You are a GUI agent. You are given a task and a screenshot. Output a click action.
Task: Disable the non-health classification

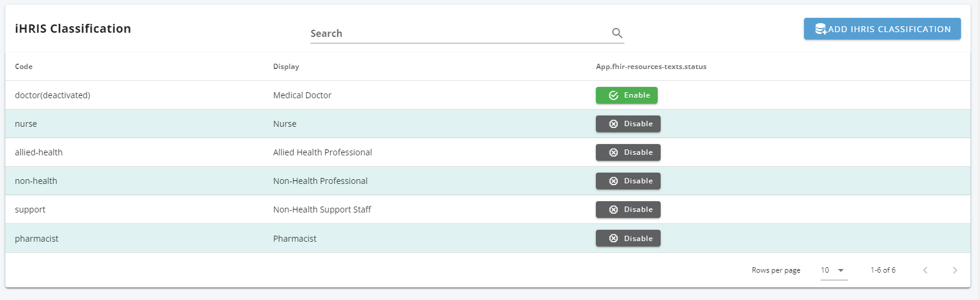[x=628, y=181]
